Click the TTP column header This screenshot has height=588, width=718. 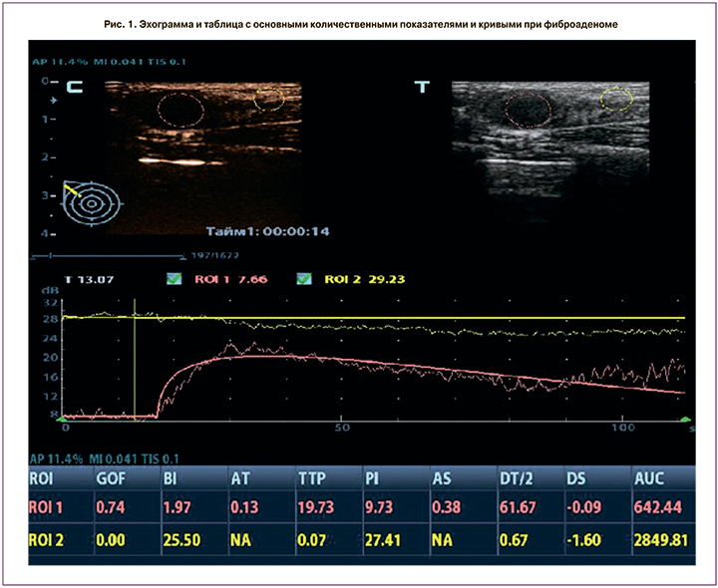(x=311, y=479)
